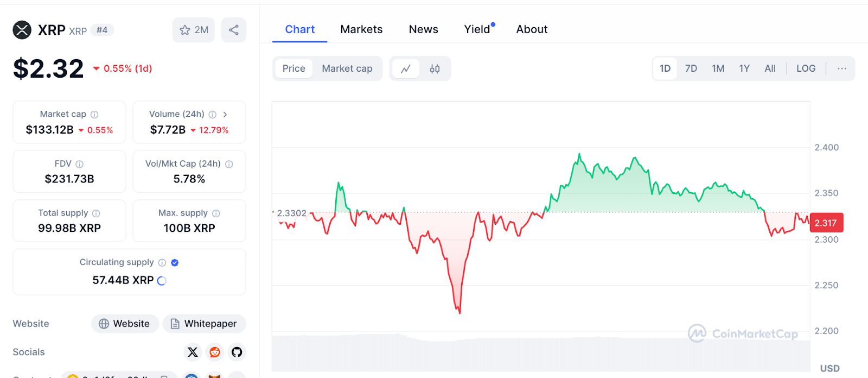Image resolution: width=868 pixels, height=378 pixels.
Task: Open FDV info icon
Action: pos(80,164)
